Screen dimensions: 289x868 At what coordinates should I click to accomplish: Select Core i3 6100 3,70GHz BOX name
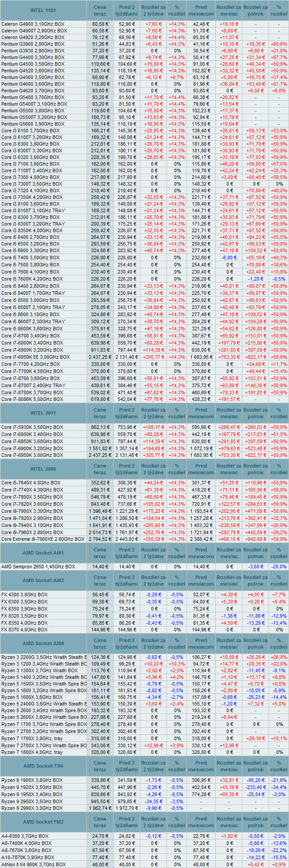pyautogui.click(x=30, y=131)
